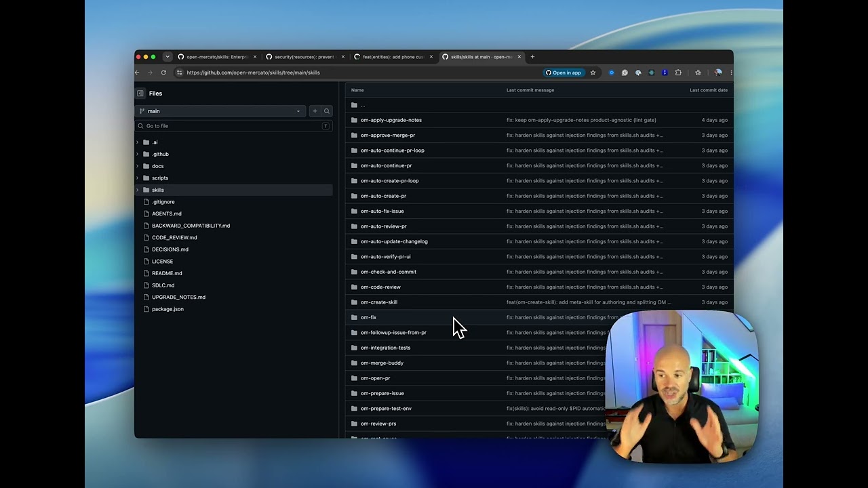The image size is (868, 488).
Task: Open DECISIONS.md in the file tree
Action: 170,249
